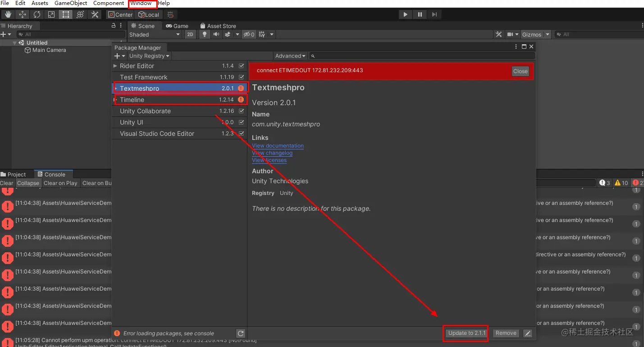The width and height of the screenshot is (644, 347).
Task: Refresh the package list
Action: pyautogui.click(x=241, y=333)
